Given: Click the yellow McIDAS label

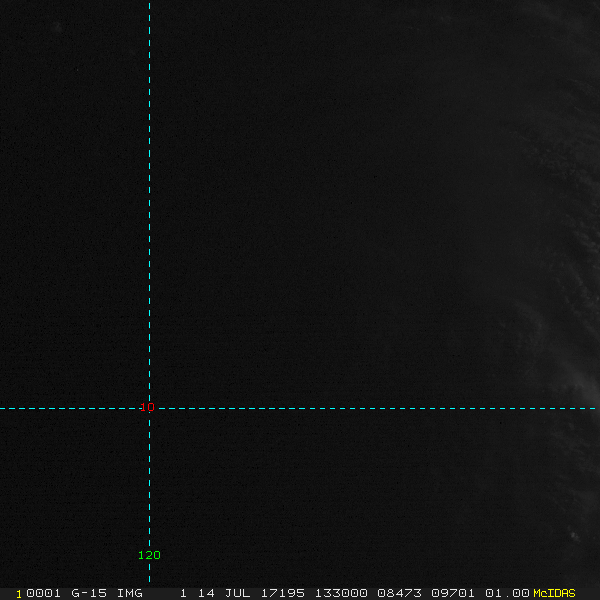Looking at the screenshot, I should [x=554, y=593].
